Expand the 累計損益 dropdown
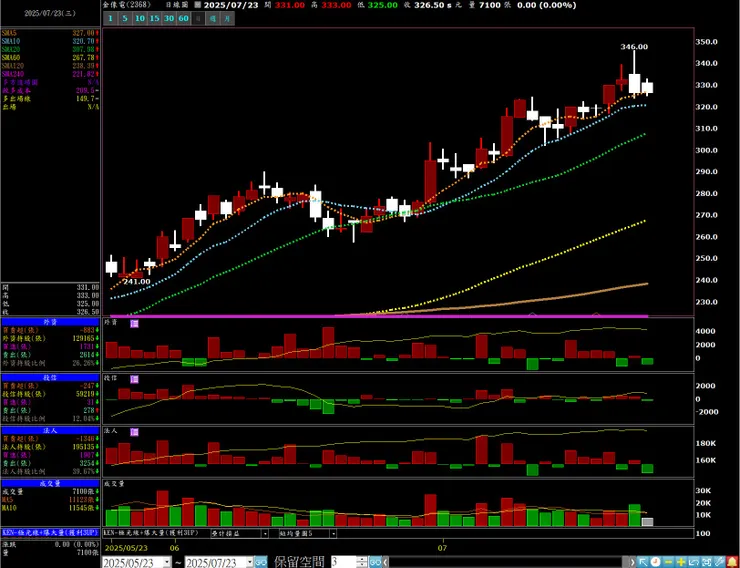The height and width of the screenshot is (568, 740). click(265, 534)
